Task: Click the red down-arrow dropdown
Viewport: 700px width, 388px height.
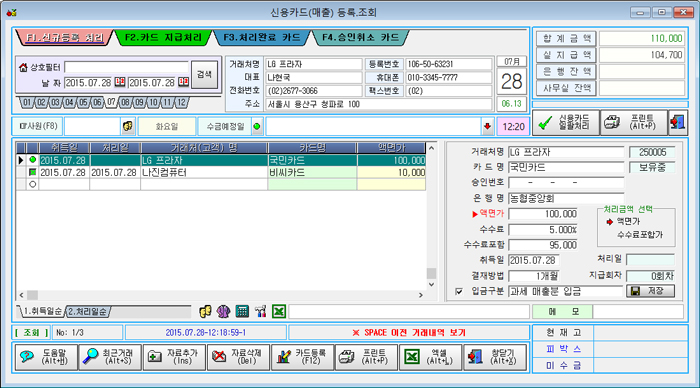Action: [488, 126]
